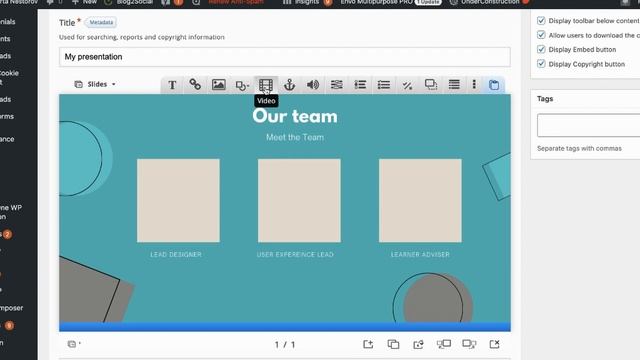Toggle Display toolbar below content checkbox
This screenshot has height=360, width=640.
coord(541,20)
